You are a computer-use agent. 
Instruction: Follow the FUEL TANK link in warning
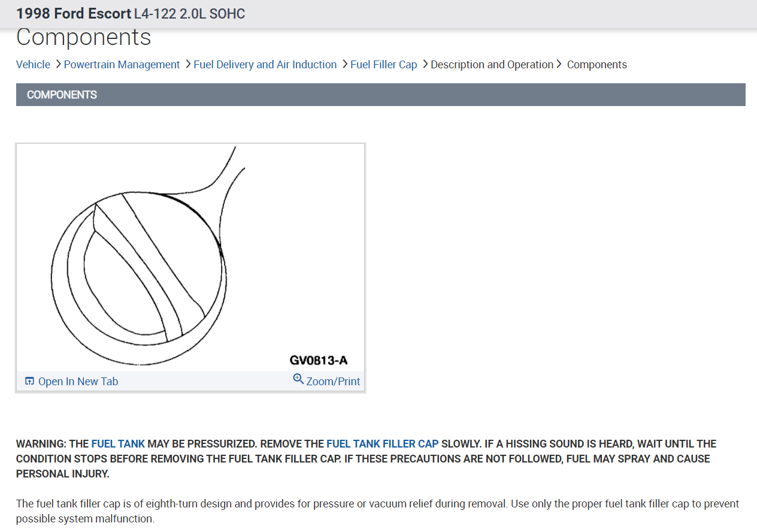[x=118, y=444]
